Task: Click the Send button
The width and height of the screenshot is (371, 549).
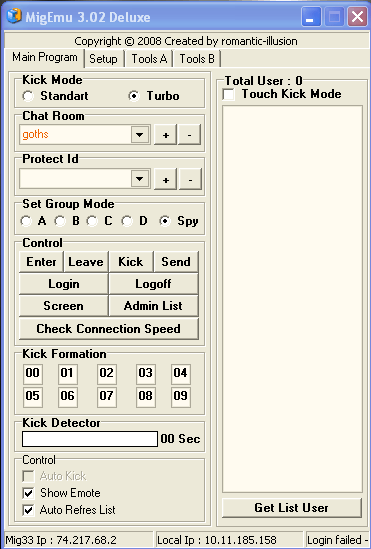Action: point(176,262)
